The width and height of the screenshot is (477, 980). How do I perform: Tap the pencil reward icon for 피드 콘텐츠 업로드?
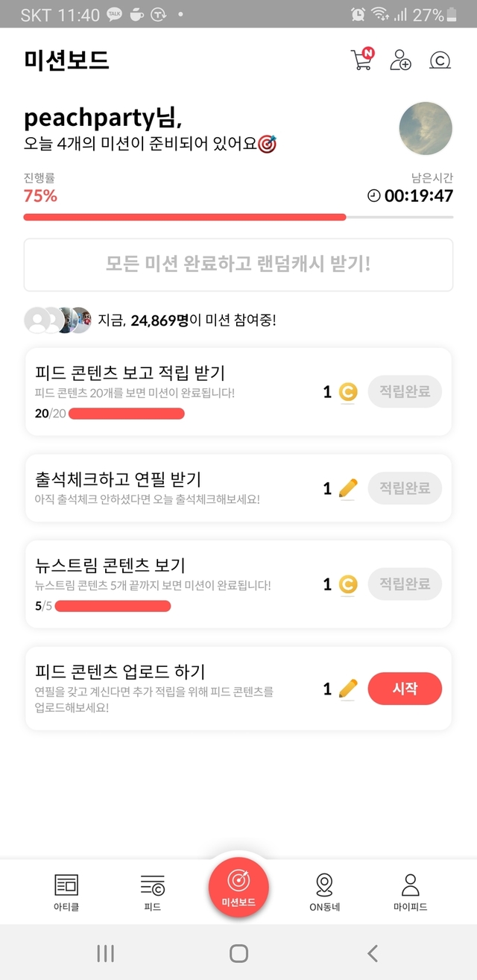click(348, 689)
